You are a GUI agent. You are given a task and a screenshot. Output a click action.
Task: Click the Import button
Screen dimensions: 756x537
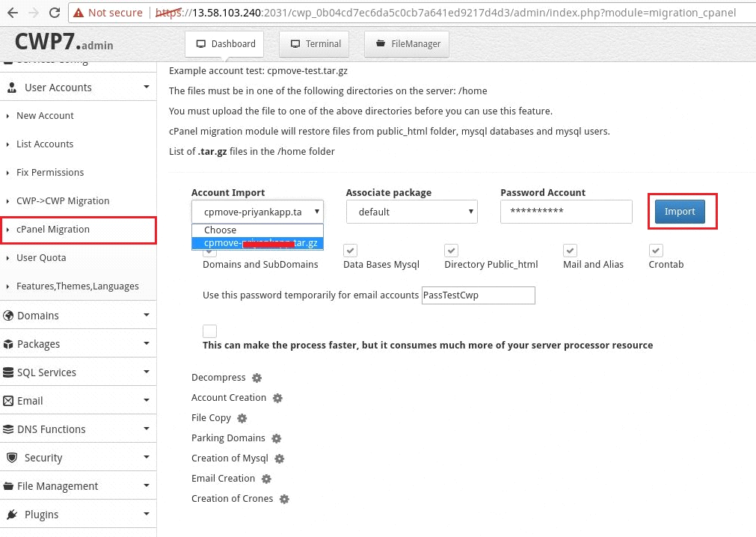(x=679, y=211)
